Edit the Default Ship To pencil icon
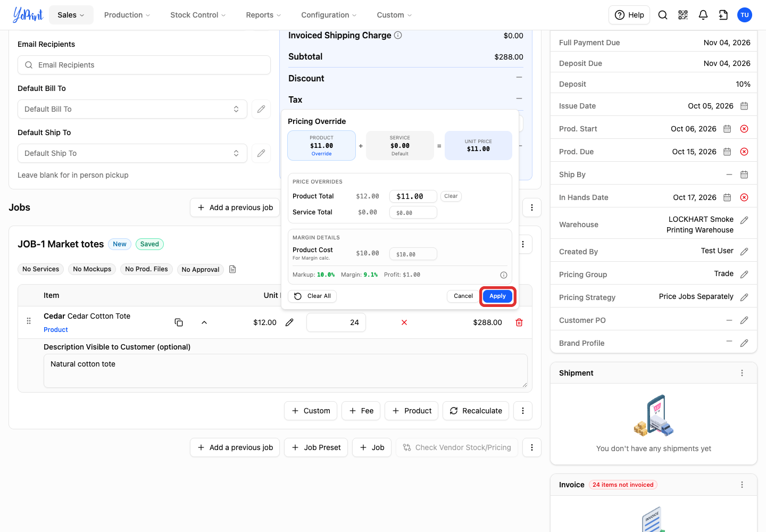 [x=261, y=153]
